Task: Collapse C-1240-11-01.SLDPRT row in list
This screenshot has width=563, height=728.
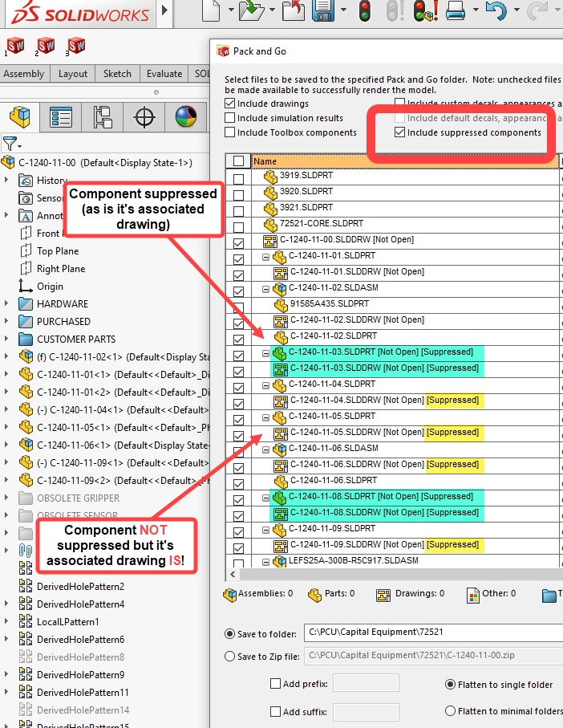Action: click(265, 257)
